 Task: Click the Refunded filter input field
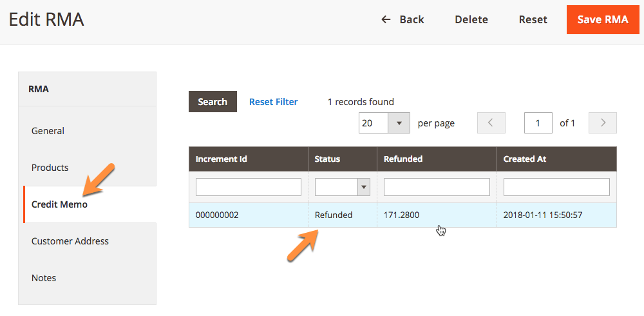437,187
